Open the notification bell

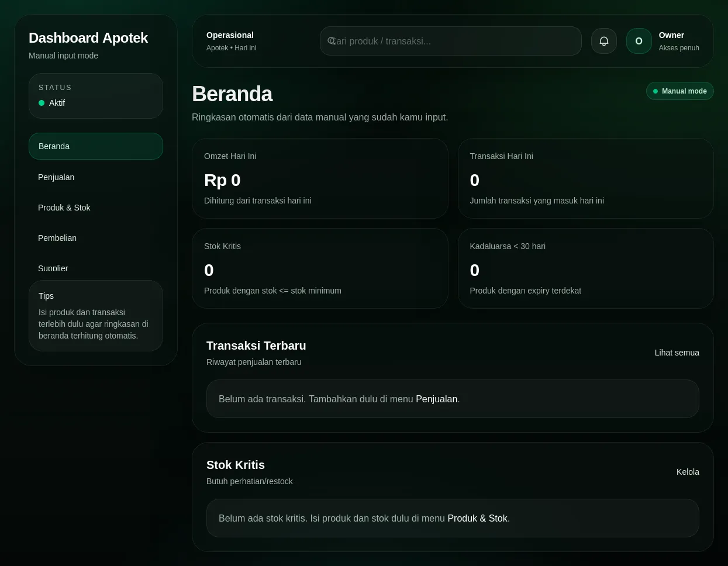603,41
